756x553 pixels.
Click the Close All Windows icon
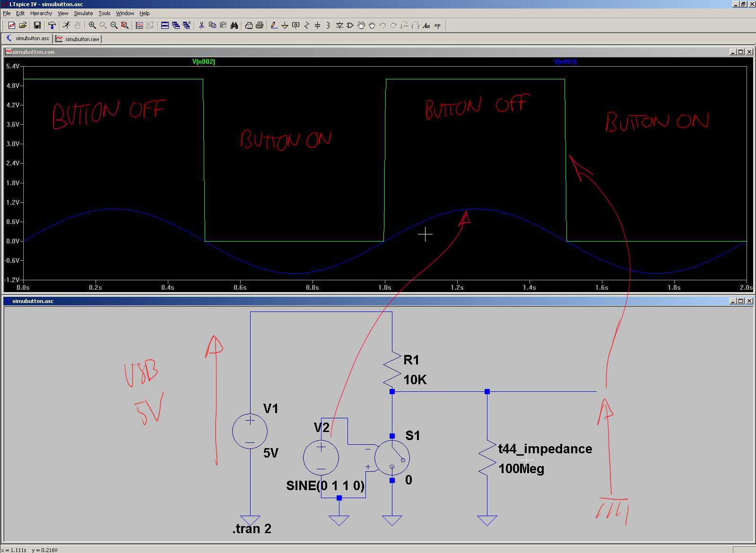click(x=187, y=26)
